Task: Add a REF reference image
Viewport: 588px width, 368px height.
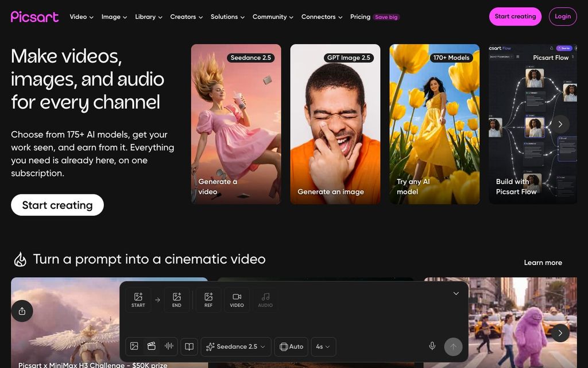Action: [x=208, y=300]
